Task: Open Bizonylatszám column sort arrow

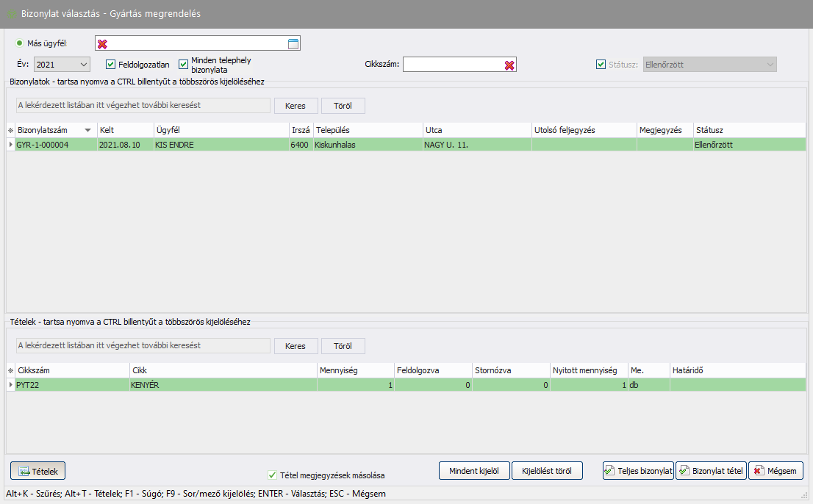Action: click(x=88, y=130)
